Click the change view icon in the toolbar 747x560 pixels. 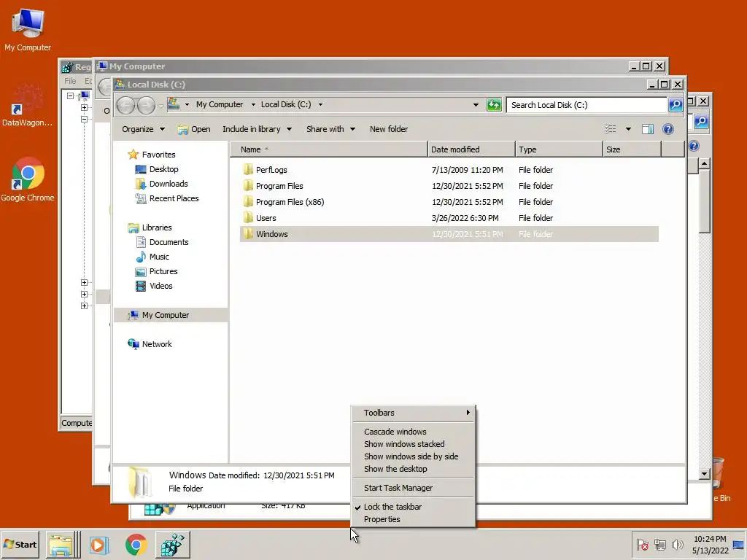click(611, 129)
